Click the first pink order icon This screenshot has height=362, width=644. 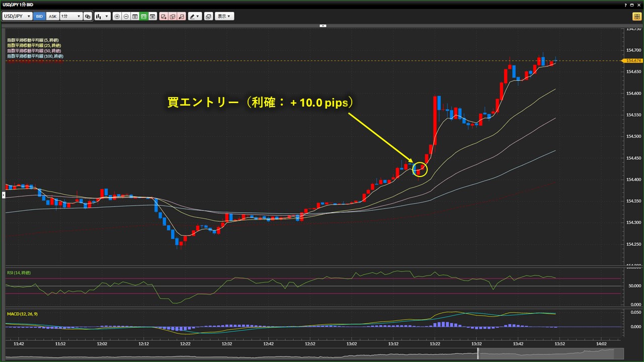pos(164,16)
